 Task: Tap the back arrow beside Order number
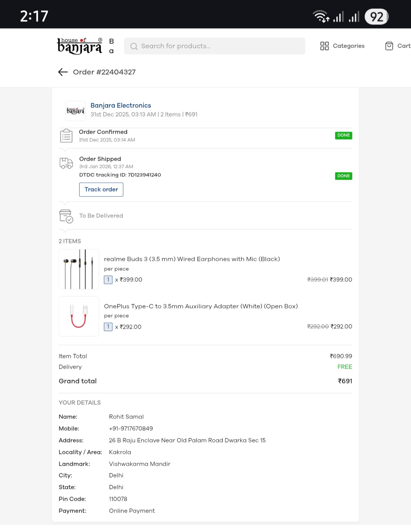pyautogui.click(x=63, y=72)
